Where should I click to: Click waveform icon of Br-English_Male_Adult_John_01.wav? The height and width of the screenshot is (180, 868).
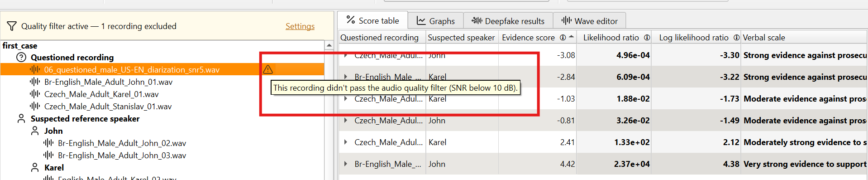tap(35, 82)
